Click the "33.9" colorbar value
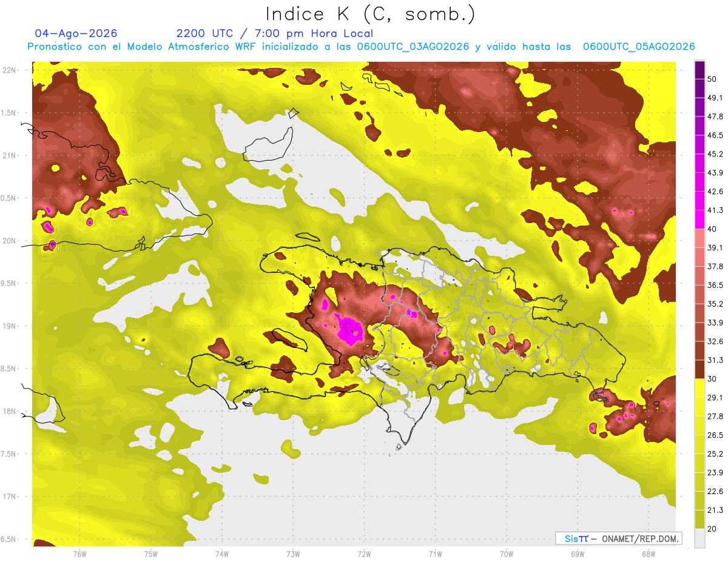Image resolution: width=728 pixels, height=562 pixels. 715,323
